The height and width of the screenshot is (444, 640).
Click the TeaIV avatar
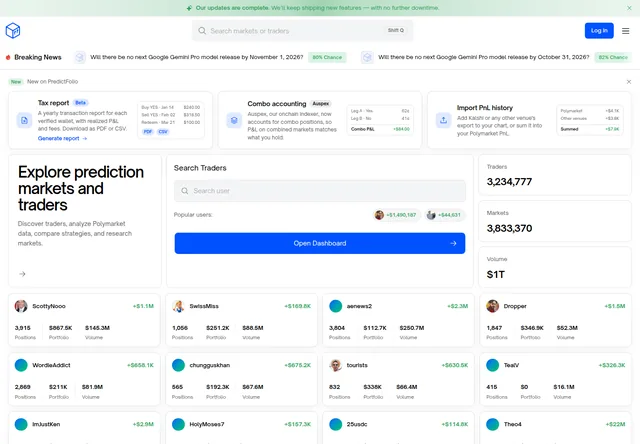493,365
